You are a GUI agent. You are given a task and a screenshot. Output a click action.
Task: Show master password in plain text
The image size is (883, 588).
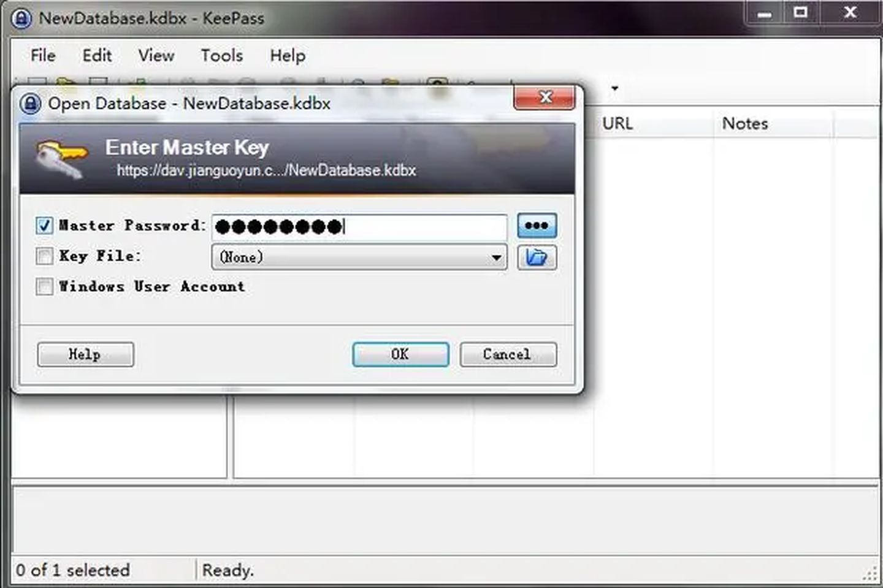point(537,226)
